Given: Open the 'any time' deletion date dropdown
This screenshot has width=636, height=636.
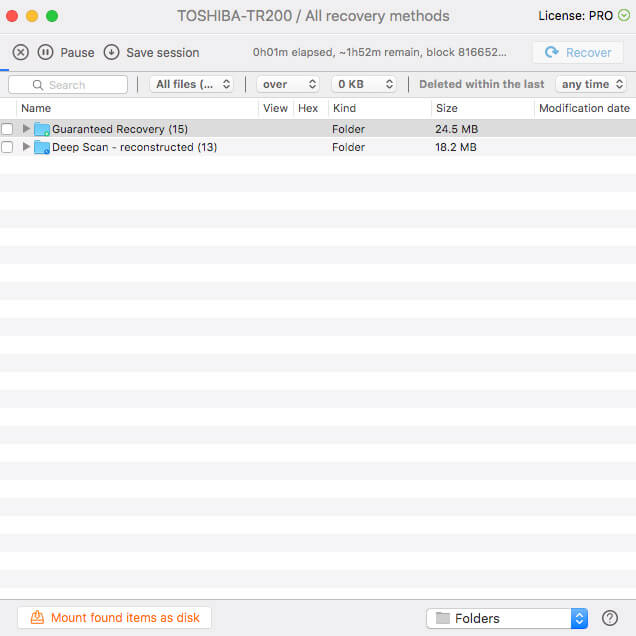Looking at the screenshot, I should tap(592, 85).
